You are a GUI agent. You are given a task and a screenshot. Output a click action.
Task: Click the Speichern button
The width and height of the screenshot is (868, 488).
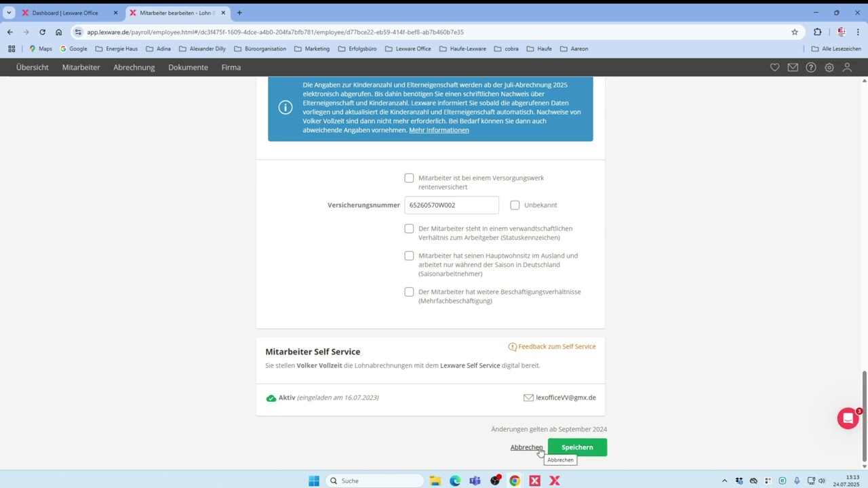[x=577, y=447]
